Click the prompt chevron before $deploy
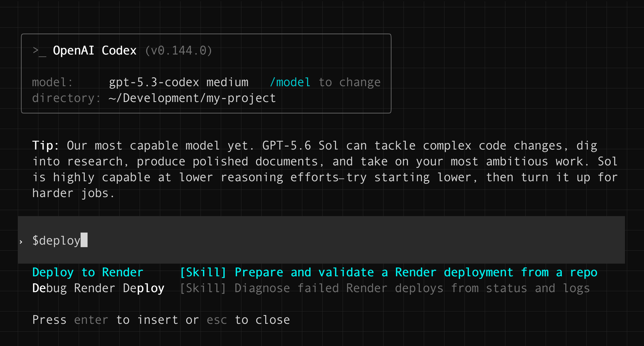The image size is (644, 346). pos(21,242)
